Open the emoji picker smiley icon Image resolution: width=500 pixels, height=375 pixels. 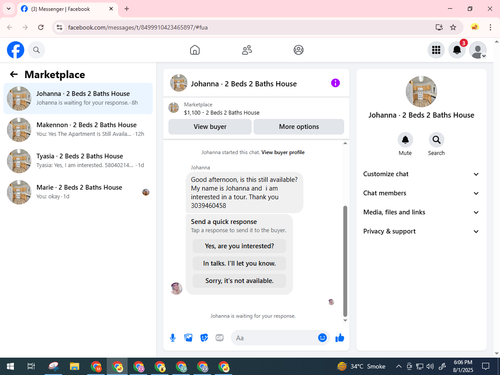coord(322,338)
